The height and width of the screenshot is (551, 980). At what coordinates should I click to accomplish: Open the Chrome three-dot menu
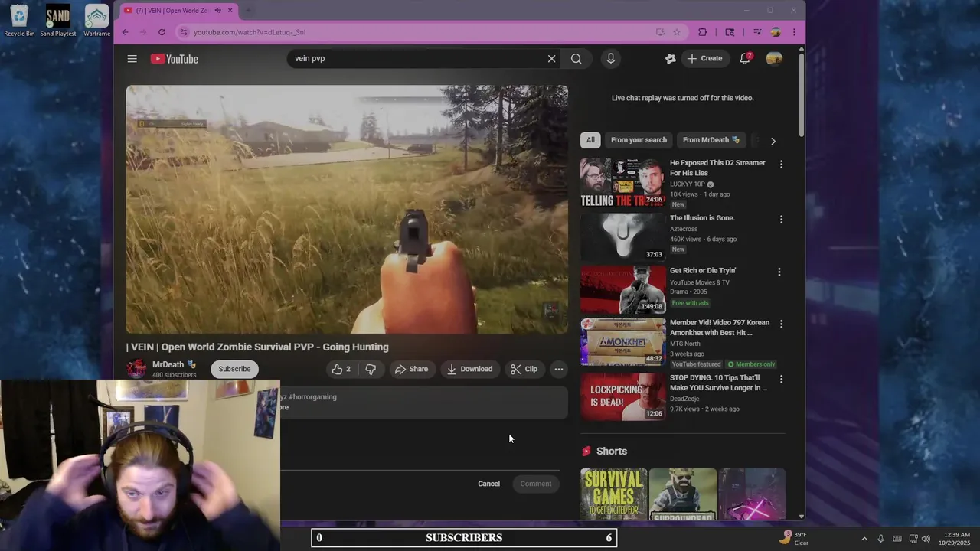pyautogui.click(x=794, y=32)
